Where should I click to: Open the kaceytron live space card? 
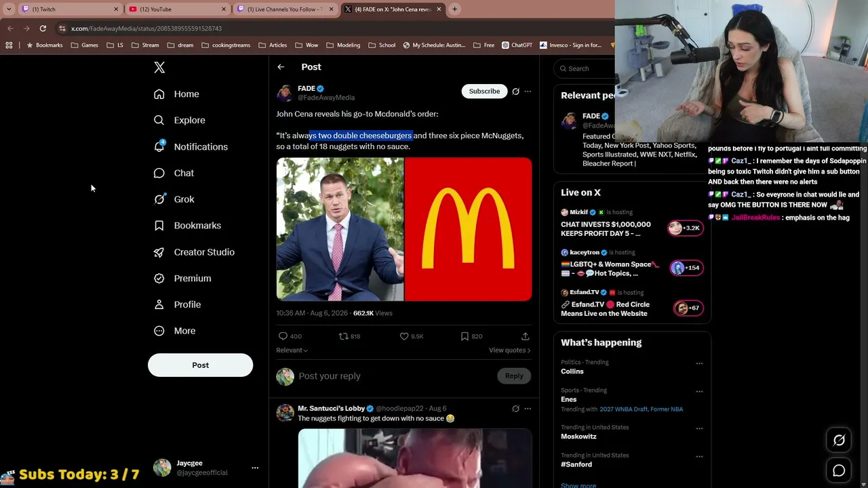tap(632, 263)
